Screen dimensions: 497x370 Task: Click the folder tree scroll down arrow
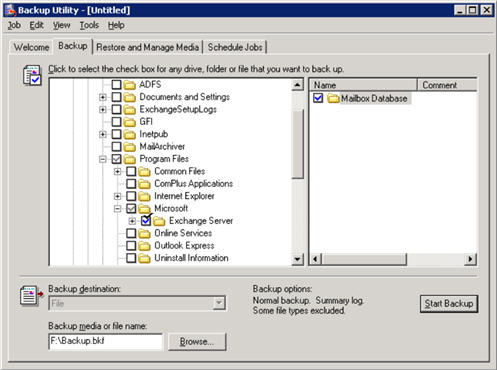(x=297, y=259)
